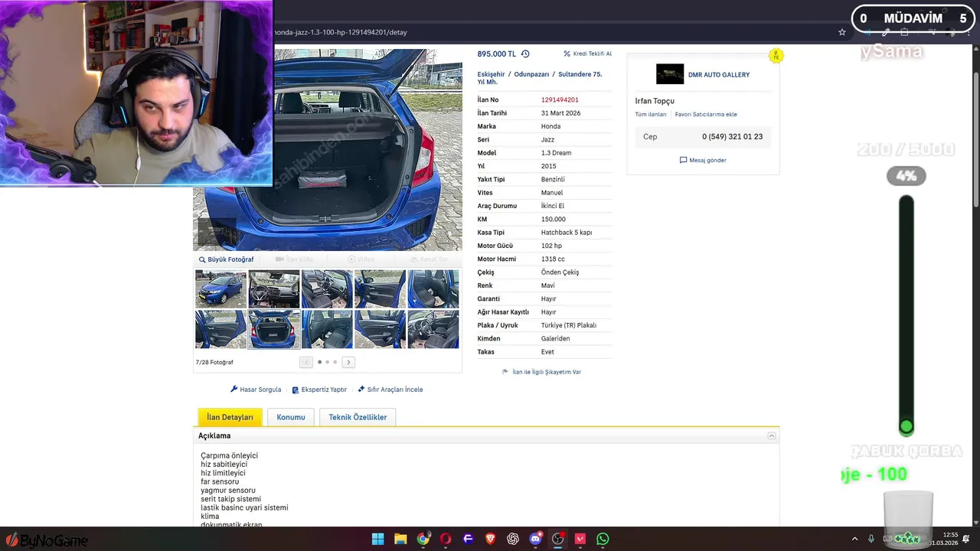The image size is (980, 551).
Task: Click Model value 1.3 Dream
Action: click(x=556, y=153)
